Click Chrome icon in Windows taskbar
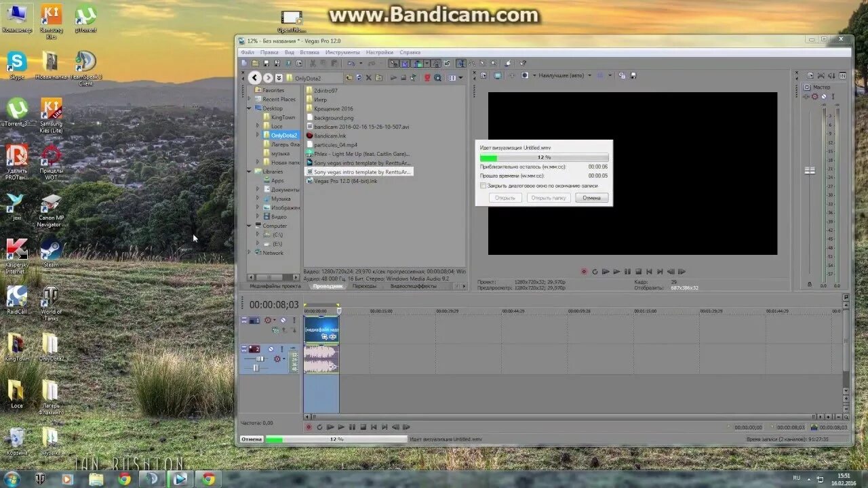This screenshot has height=488, width=868. click(124, 479)
